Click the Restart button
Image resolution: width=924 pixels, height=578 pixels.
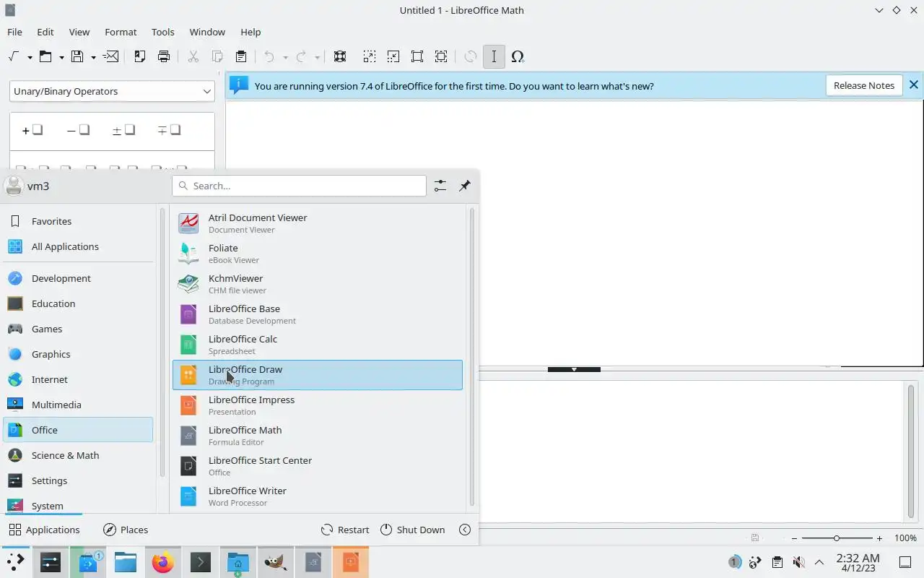(345, 530)
